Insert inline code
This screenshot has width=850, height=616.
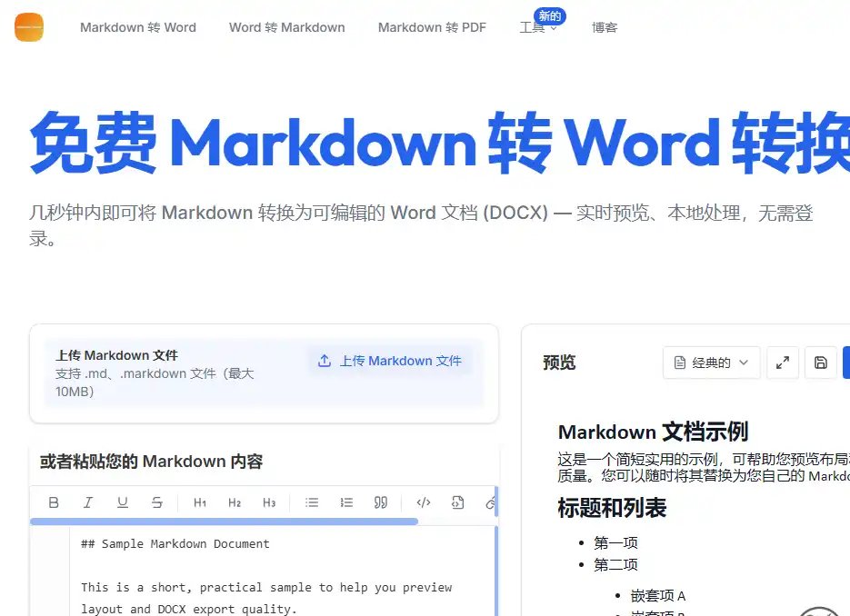click(424, 502)
